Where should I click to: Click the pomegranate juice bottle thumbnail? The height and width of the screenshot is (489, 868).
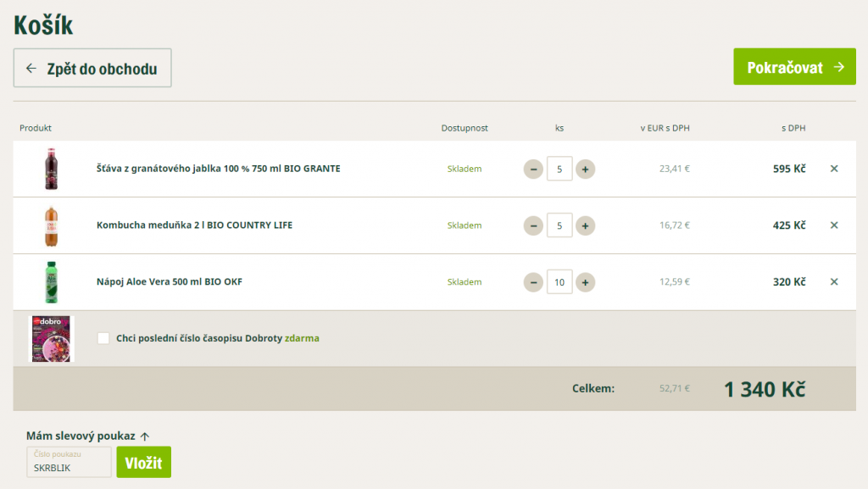(51, 169)
